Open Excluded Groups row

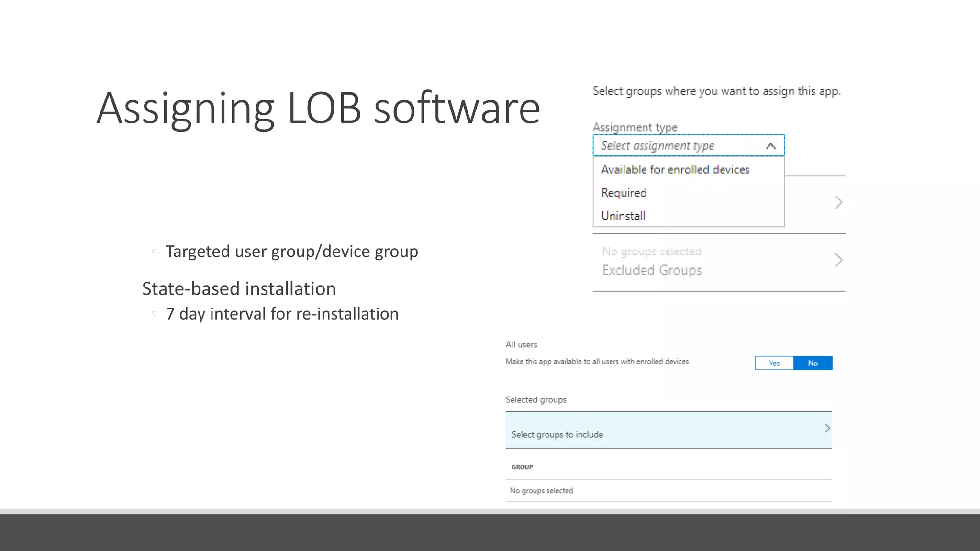[719, 262]
